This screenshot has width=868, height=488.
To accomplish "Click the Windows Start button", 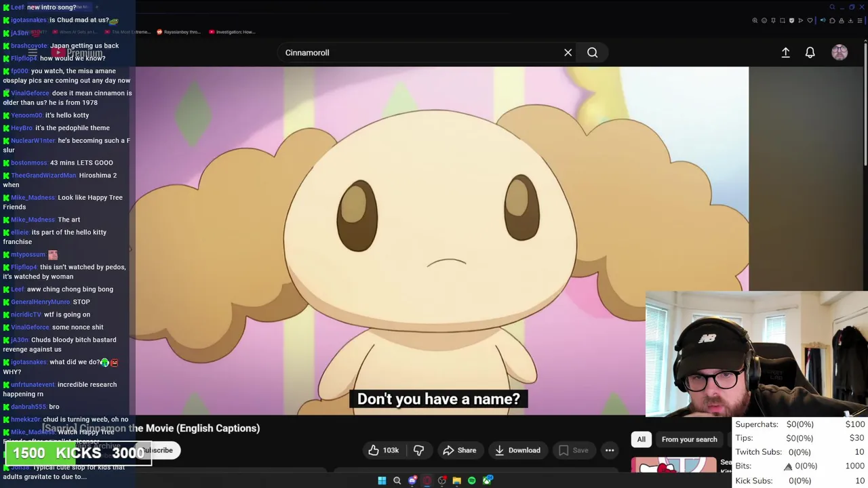I will [x=382, y=481].
